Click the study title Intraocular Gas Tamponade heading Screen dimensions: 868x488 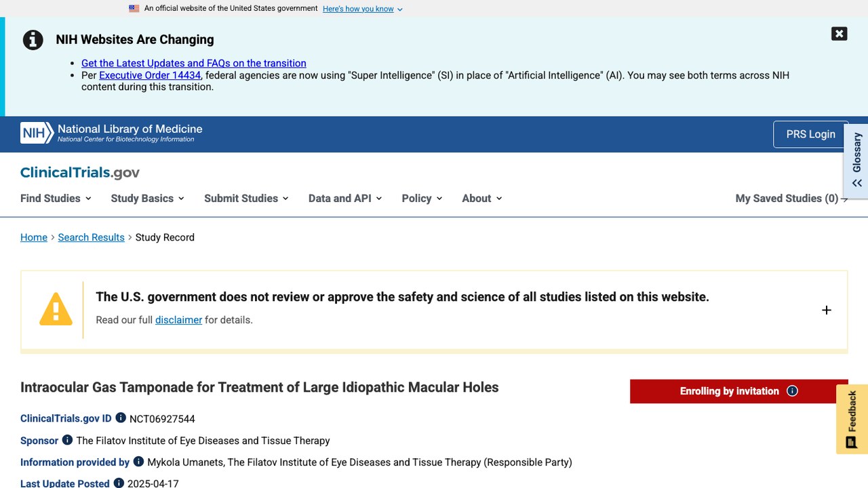[x=260, y=387]
